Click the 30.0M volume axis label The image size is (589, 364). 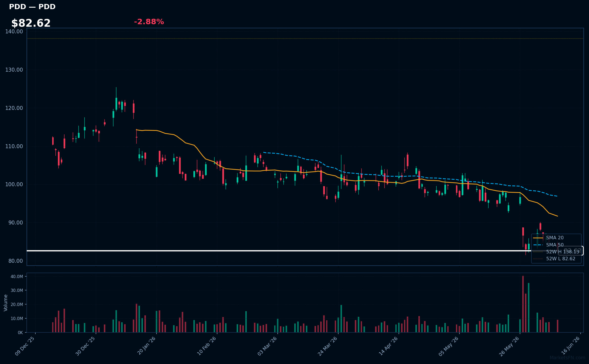[x=17, y=290]
